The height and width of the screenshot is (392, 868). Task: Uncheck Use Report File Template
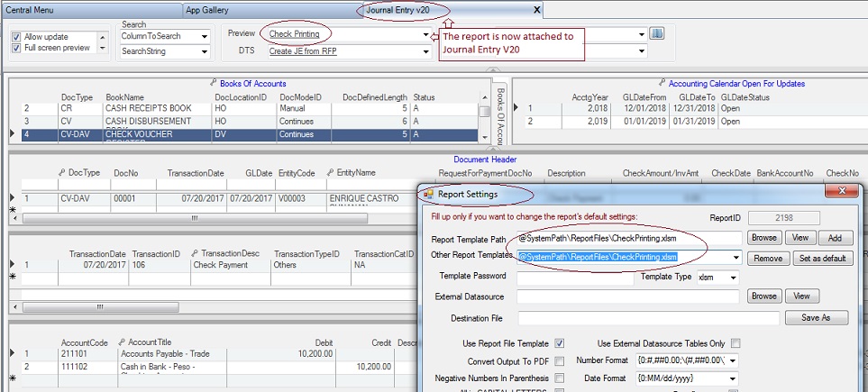point(560,344)
